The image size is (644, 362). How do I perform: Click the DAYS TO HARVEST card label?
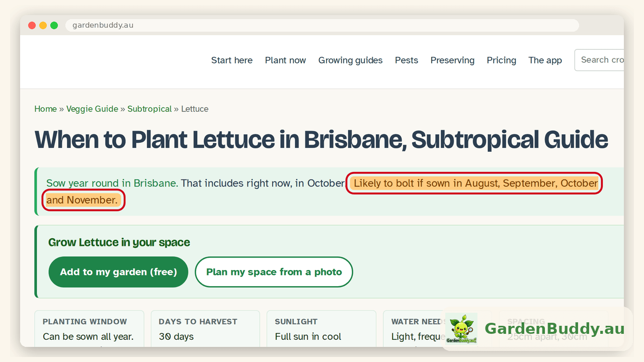(x=198, y=322)
